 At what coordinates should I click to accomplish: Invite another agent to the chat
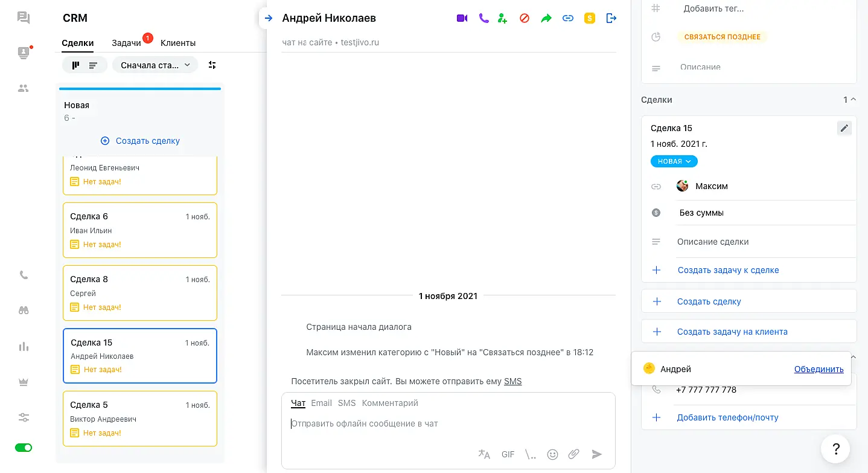503,18
